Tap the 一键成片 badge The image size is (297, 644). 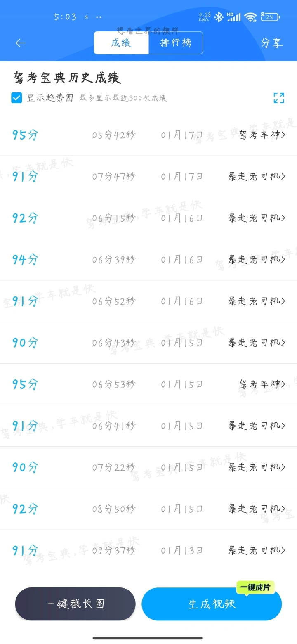tap(255, 587)
